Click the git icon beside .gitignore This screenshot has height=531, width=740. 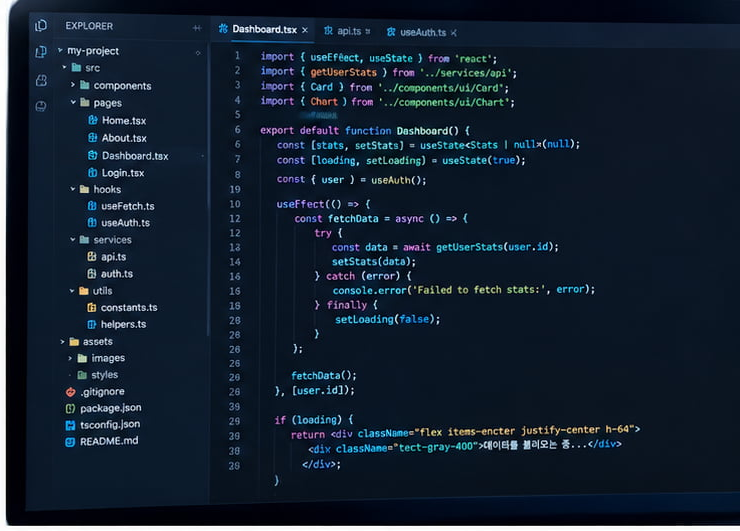(x=71, y=392)
